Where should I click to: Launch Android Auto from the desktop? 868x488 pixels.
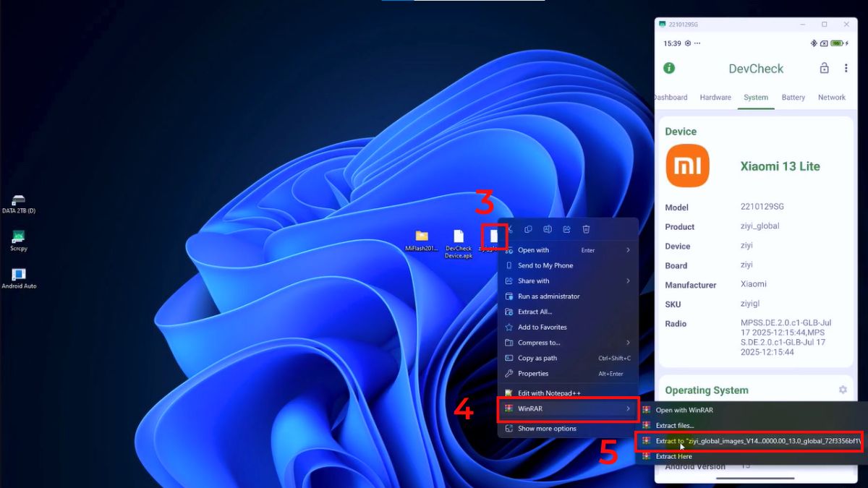[18, 275]
